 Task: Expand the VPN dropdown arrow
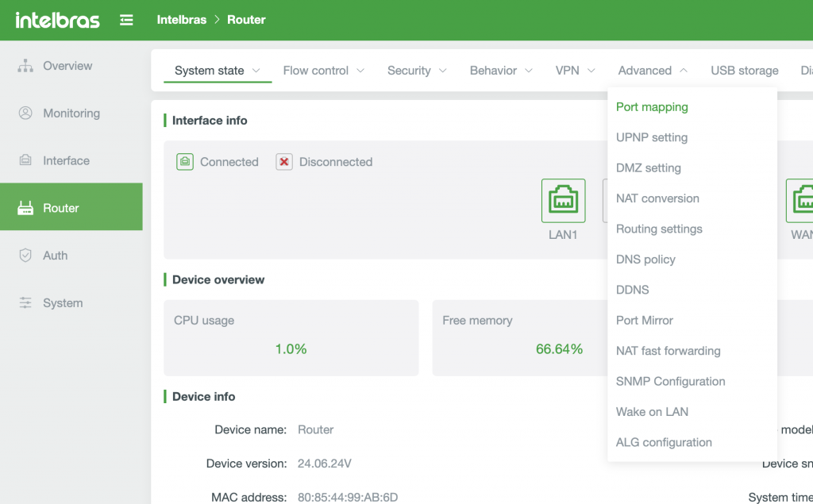pos(591,71)
